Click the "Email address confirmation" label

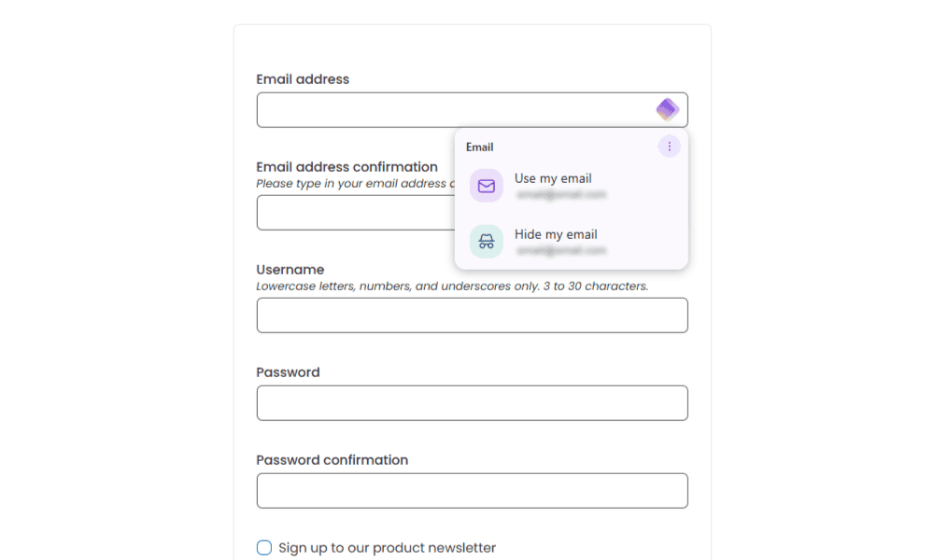[347, 167]
